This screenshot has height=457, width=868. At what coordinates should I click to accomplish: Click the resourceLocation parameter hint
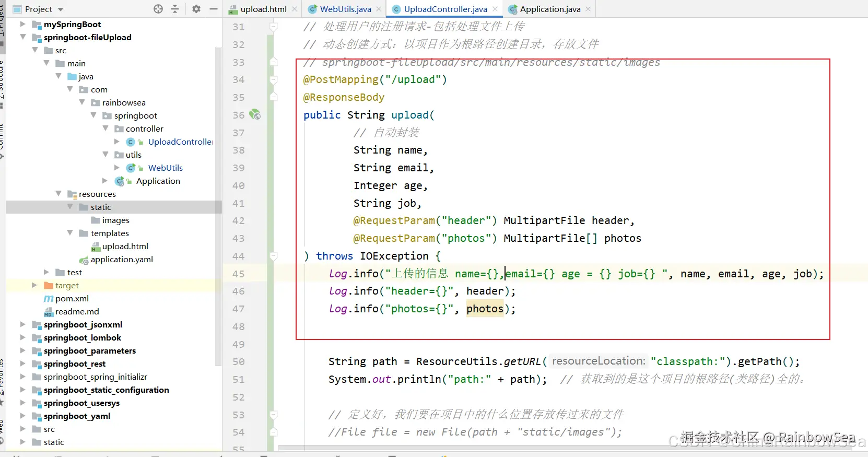click(599, 361)
